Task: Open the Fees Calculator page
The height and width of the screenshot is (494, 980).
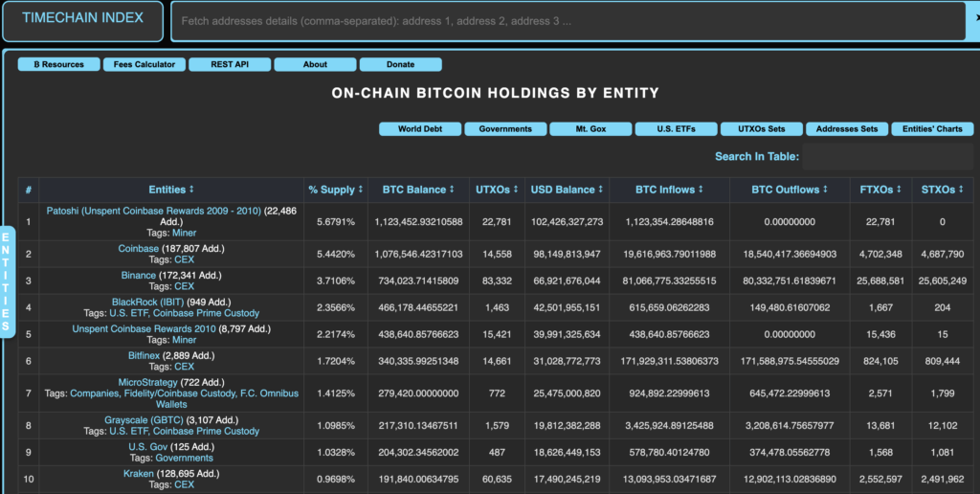Action: coord(145,65)
